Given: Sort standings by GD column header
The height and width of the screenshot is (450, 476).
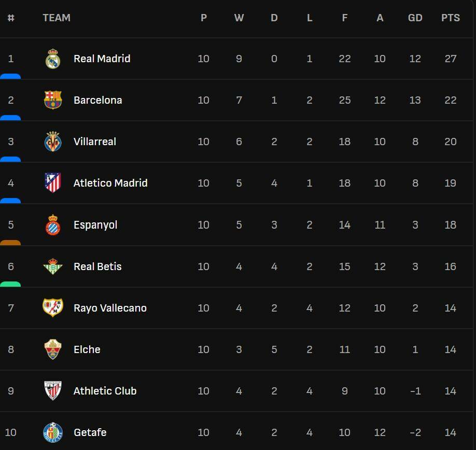Looking at the screenshot, I should pyautogui.click(x=415, y=18).
